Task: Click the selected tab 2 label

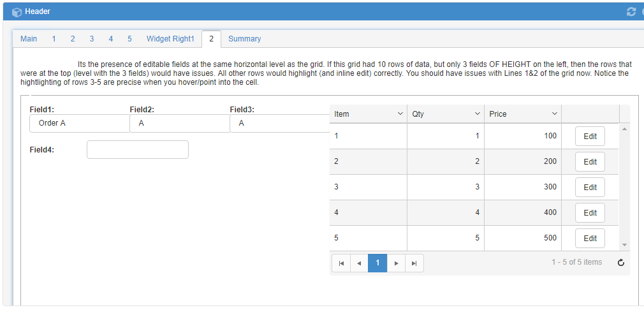Action: pos(211,39)
